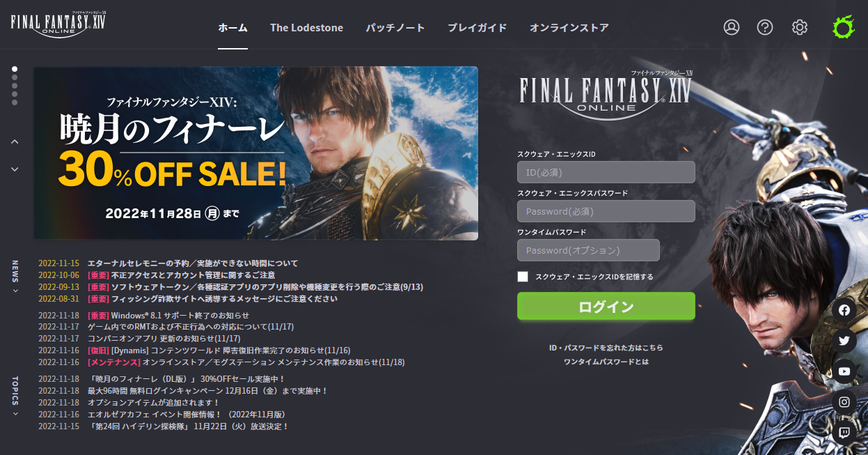868x455 pixels.
Task: Open the settings gear icon
Action: pos(800,27)
